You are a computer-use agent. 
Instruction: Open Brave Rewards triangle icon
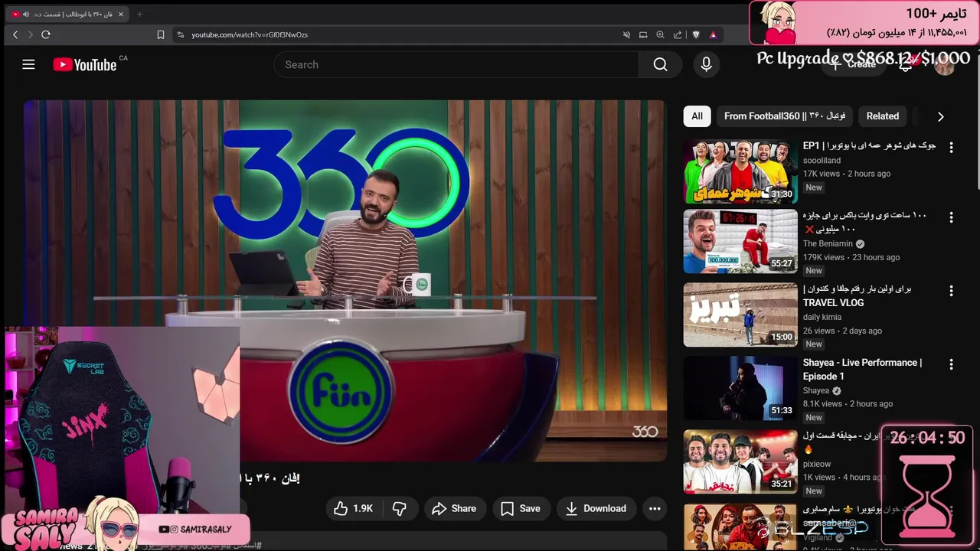[x=713, y=34]
